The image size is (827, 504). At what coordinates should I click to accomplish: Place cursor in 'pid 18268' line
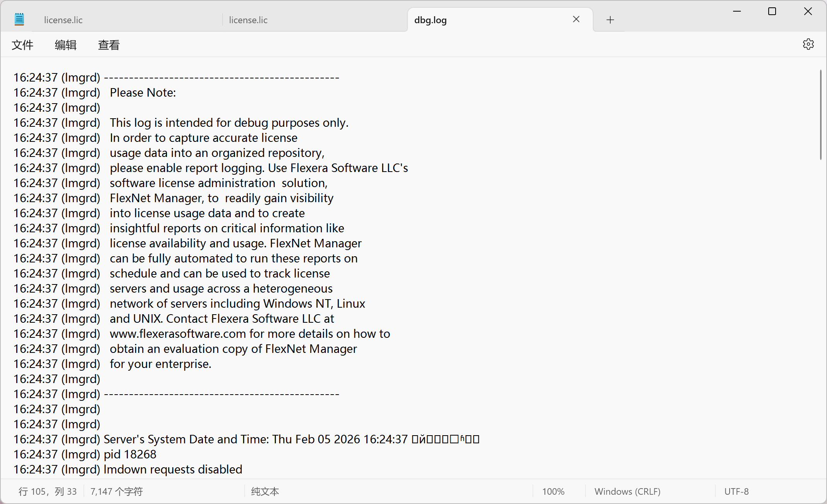[130, 454]
